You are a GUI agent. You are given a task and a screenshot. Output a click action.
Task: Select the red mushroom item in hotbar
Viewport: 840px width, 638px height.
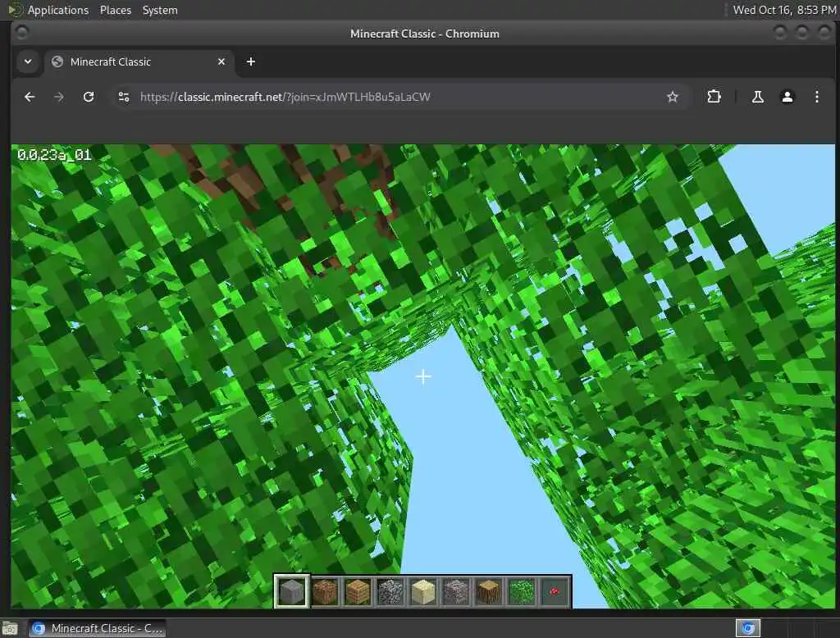pyautogui.click(x=555, y=592)
